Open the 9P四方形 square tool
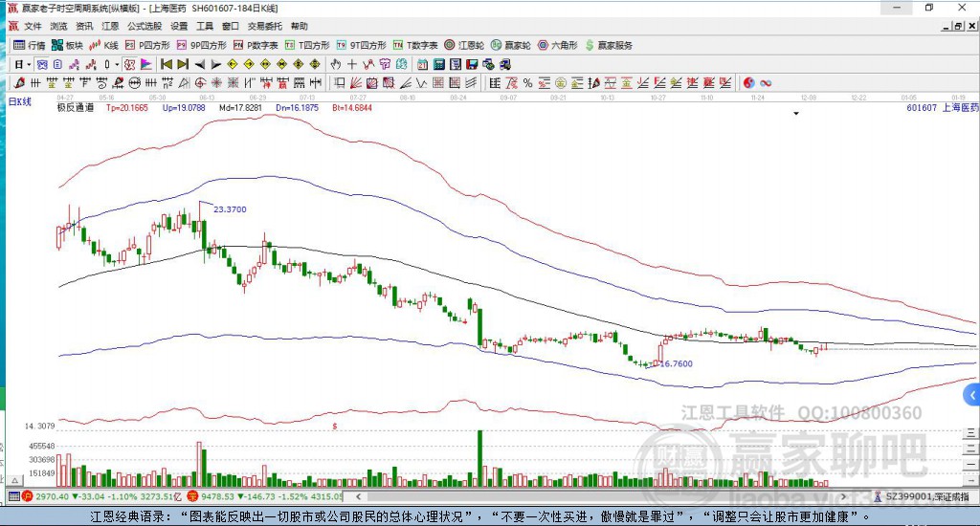The height and width of the screenshot is (526, 980). (x=201, y=45)
